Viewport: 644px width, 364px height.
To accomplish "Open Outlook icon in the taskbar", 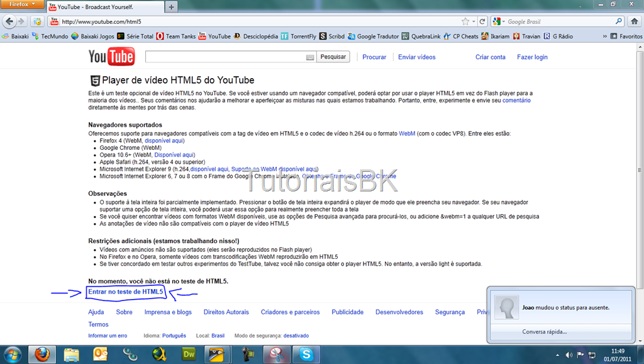I will coord(100,355).
